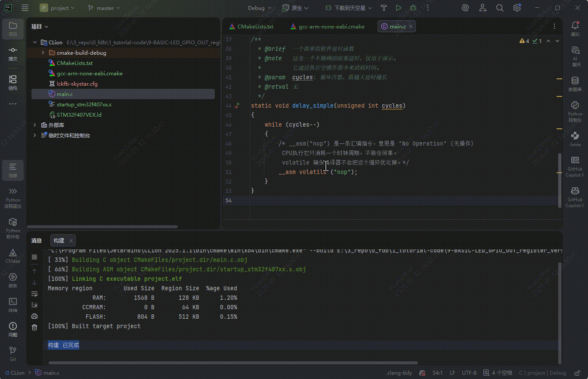The height and width of the screenshot is (379, 588).
Task: Click the build output horizontal scrollbar
Action: [x=232, y=363]
